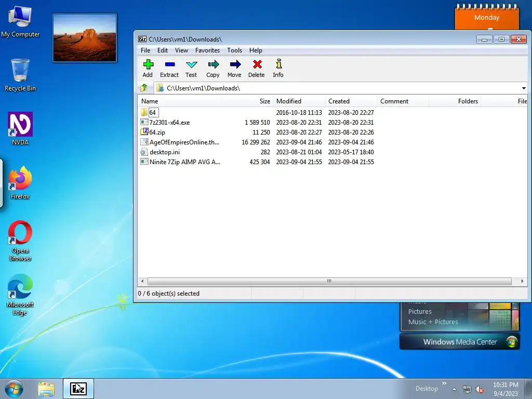Click Music + Pictures in gadget
The image size is (532, 399).
pyautogui.click(x=433, y=322)
